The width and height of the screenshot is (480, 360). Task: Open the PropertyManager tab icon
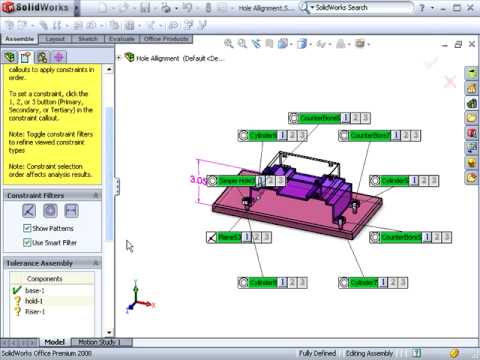click(x=26, y=57)
